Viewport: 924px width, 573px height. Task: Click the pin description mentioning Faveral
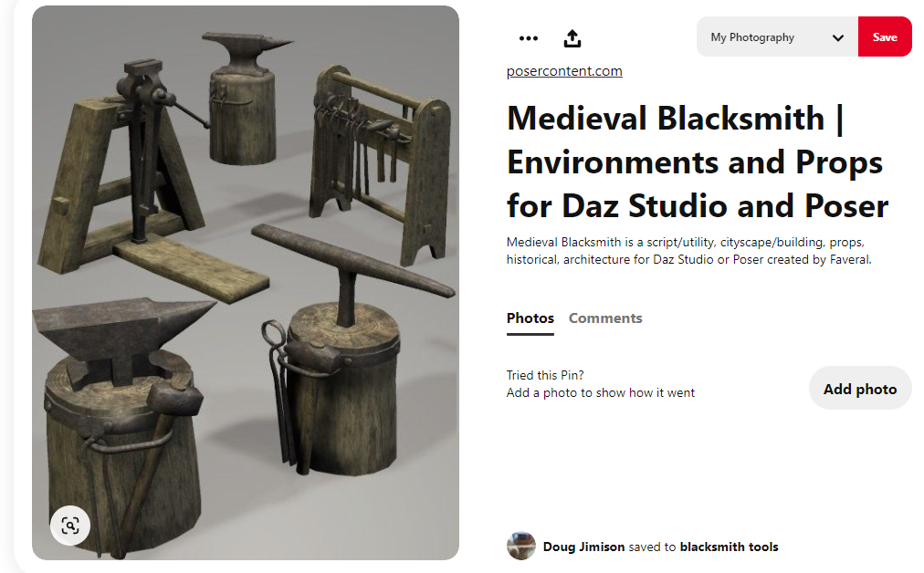click(690, 251)
